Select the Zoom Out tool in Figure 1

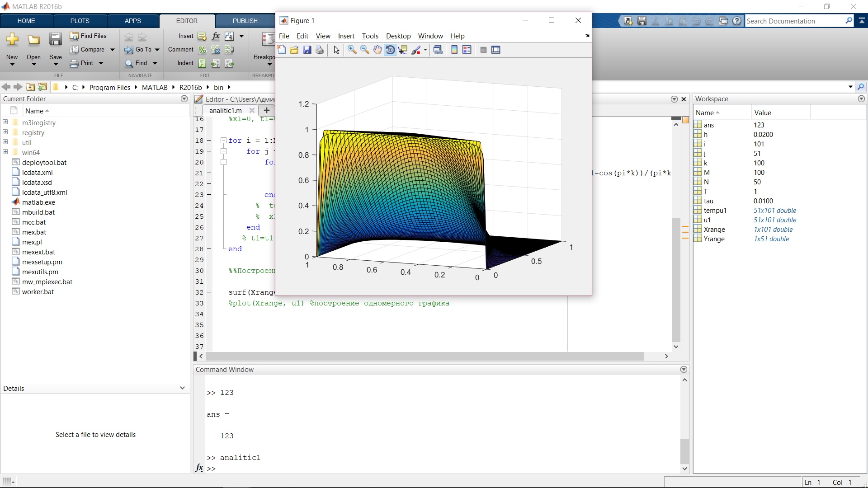(364, 50)
